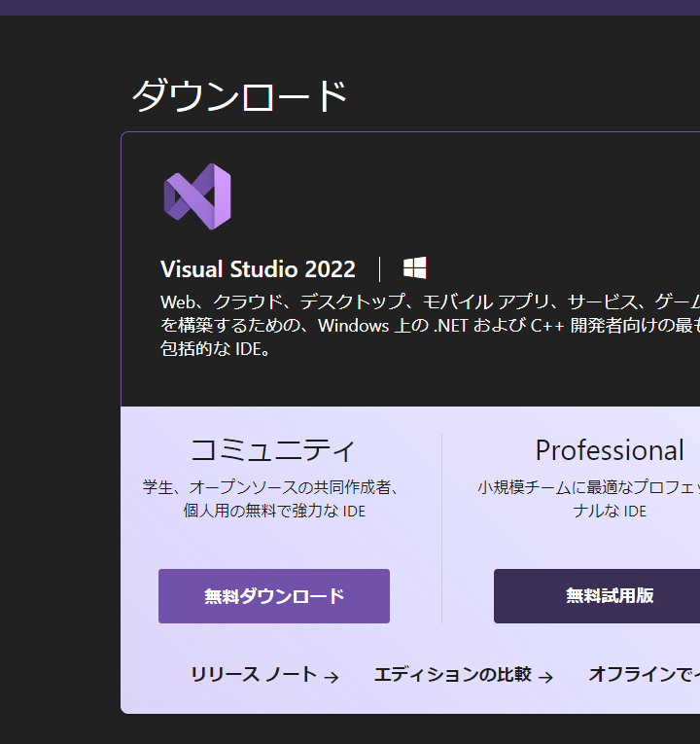Image resolution: width=700 pixels, height=744 pixels.
Task: Click the 学生、オープンソースの共同作成者 text
Action: click(x=270, y=487)
